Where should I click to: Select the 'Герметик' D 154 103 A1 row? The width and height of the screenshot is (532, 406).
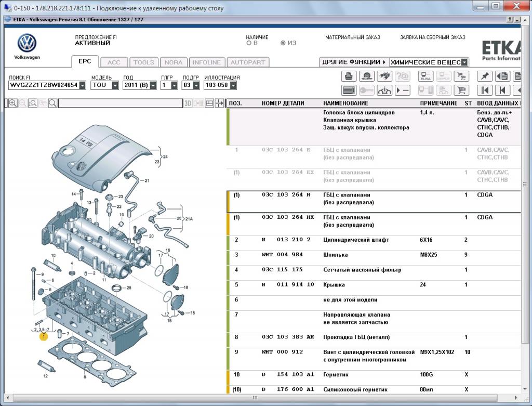tap(374, 378)
